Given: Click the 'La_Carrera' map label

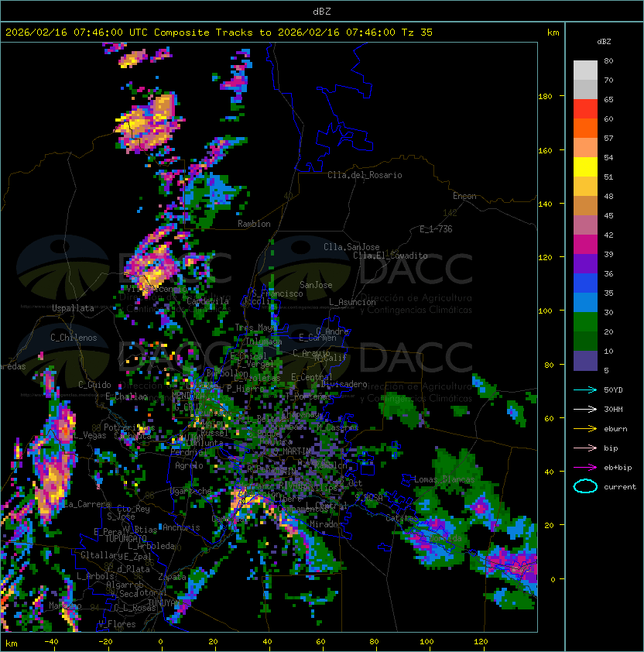Looking at the screenshot, I should coord(87,504).
